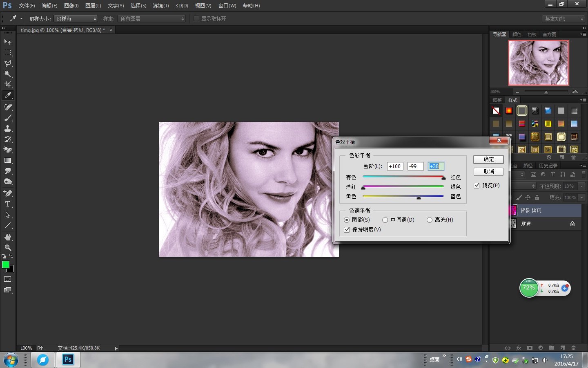588x368 pixels.
Task: Enable the 高光(H) radio button
Action: [x=430, y=220]
